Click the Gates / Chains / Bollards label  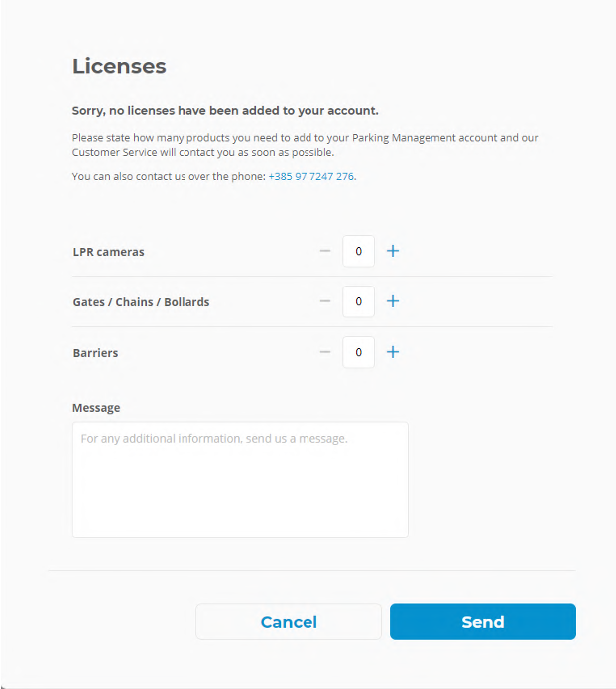(x=141, y=302)
